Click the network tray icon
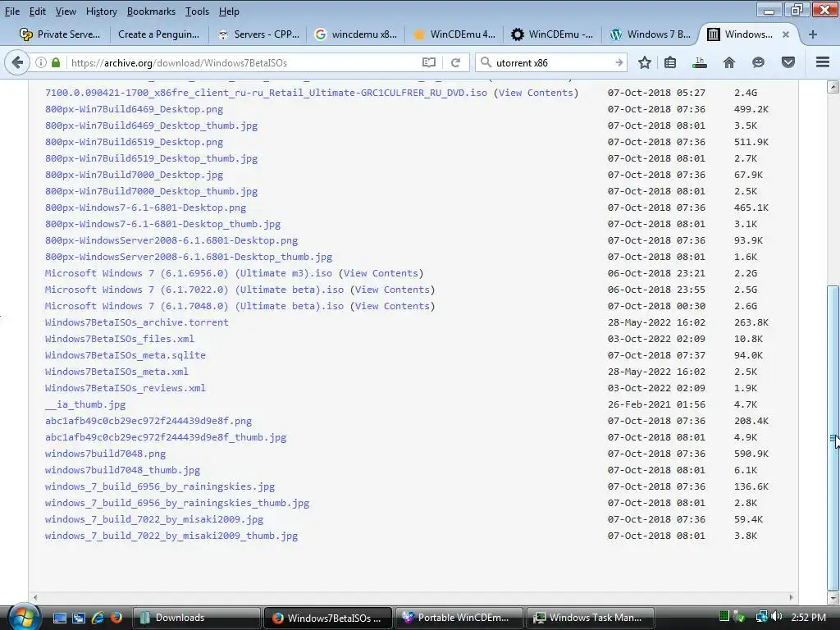Screen dimensions: 840x630 [760, 617]
